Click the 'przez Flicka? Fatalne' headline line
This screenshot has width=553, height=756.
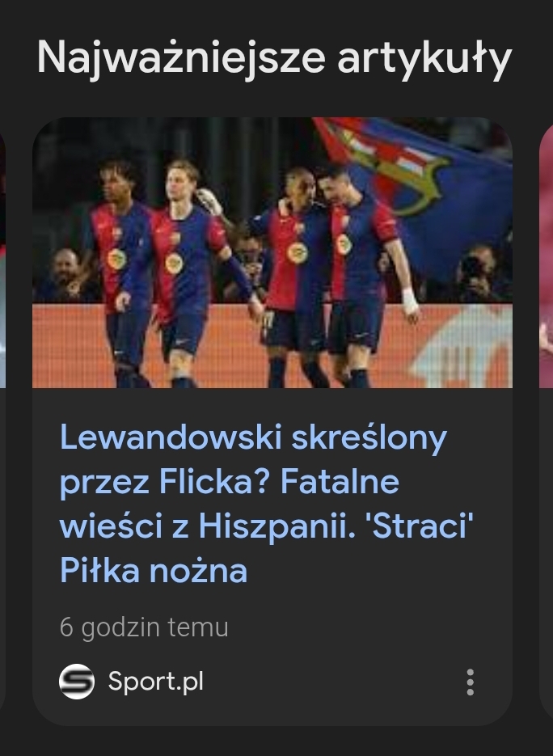click(230, 482)
